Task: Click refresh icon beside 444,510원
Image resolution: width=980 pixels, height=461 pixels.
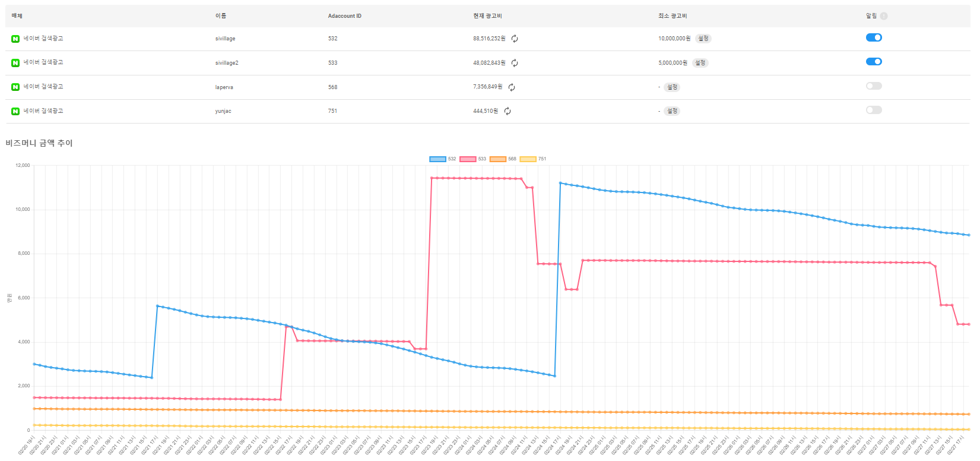Action: pyautogui.click(x=508, y=111)
